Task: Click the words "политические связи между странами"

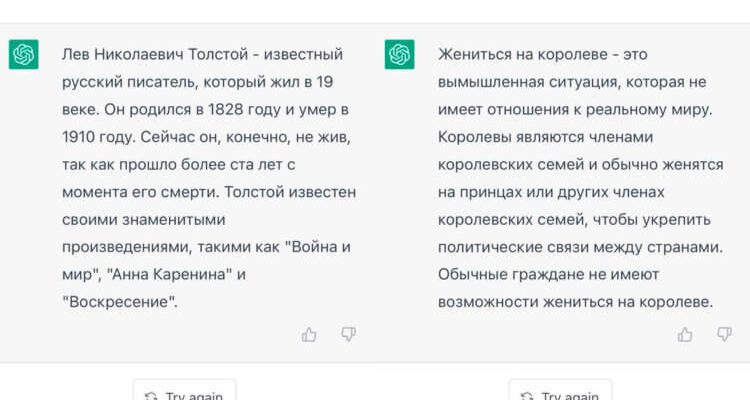Action: pos(578,246)
